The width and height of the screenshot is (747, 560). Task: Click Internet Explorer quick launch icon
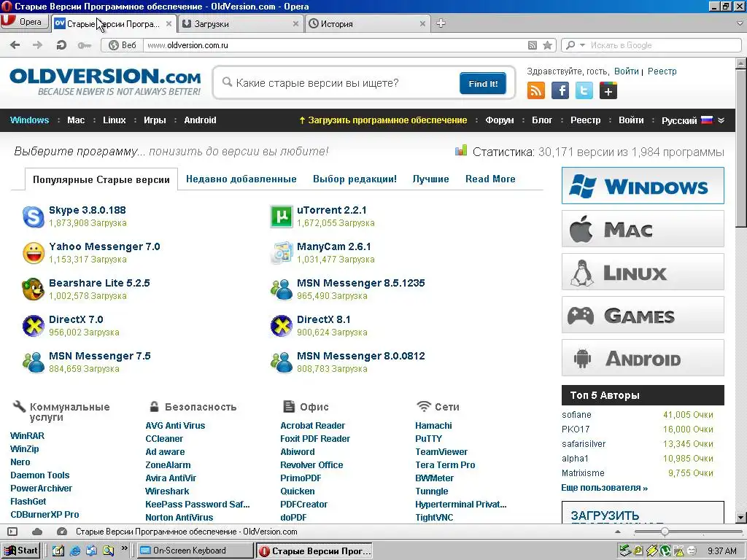tap(75, 551)
